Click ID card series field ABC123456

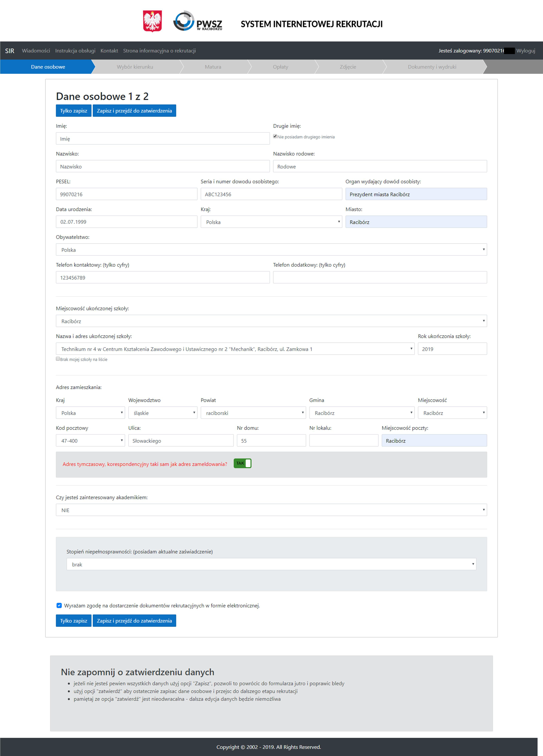coord(271,194)
